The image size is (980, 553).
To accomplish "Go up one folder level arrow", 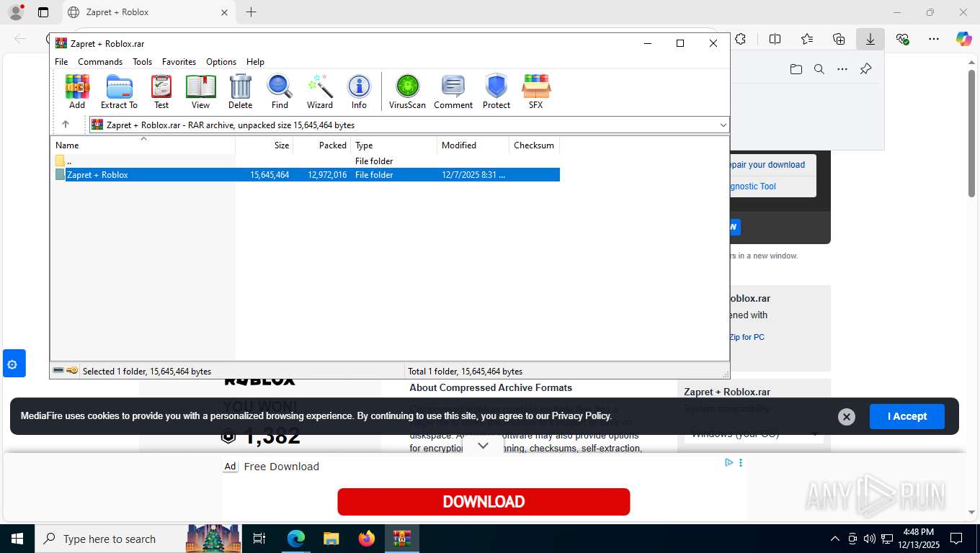I will [x=66, y=125].
